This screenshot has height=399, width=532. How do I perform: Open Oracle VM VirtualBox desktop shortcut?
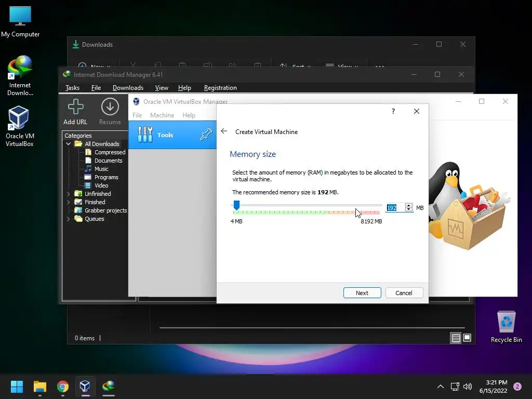[x=20, y=126]
